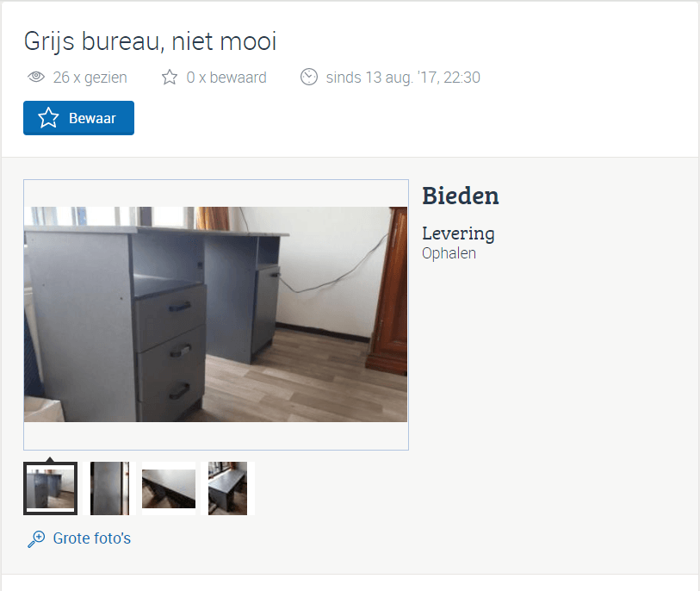Screen dimensions: 700x591
Task: Click the 26 x gezien view count
Action: [x=90, y=78]
